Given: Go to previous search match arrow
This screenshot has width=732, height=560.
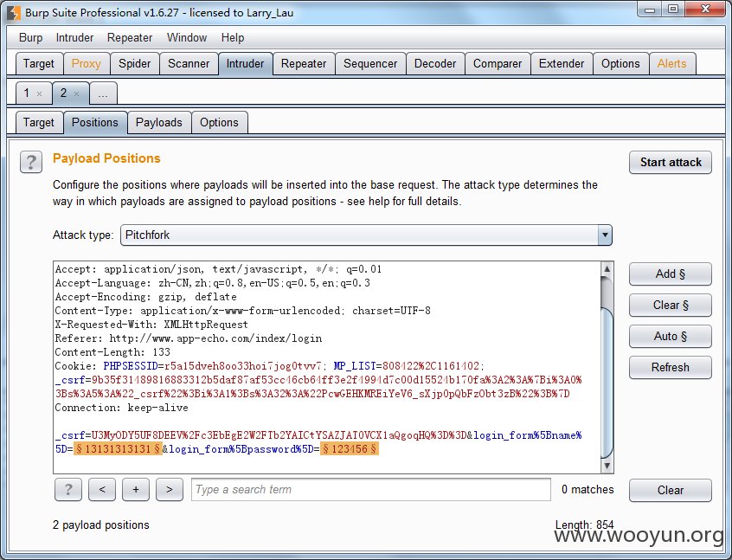Looking at the screenshot, I should 102,490.
